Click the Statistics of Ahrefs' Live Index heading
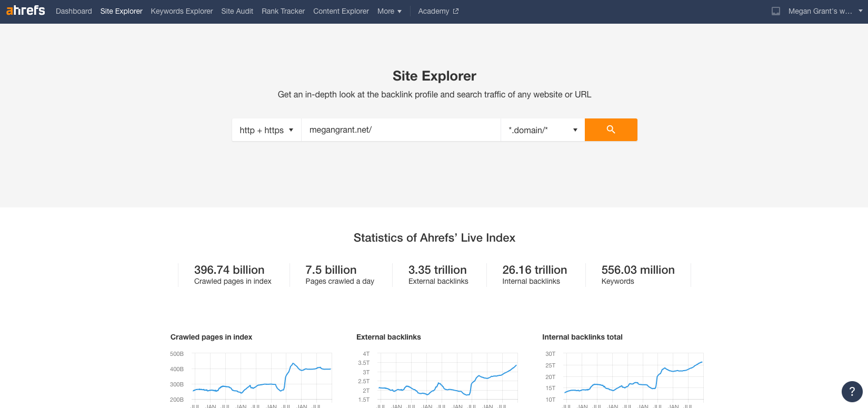 tap(434, 238)
